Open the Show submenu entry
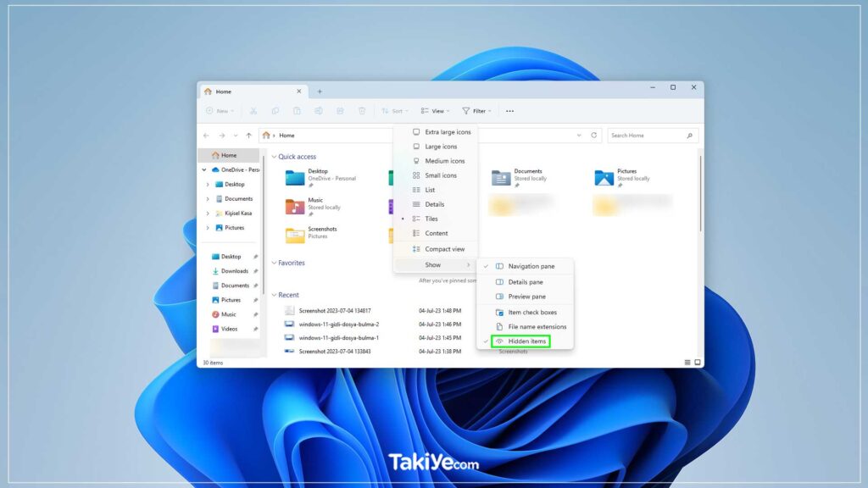Image resolution: width=868 pixels, height=488 pixels. click(435, 265)
